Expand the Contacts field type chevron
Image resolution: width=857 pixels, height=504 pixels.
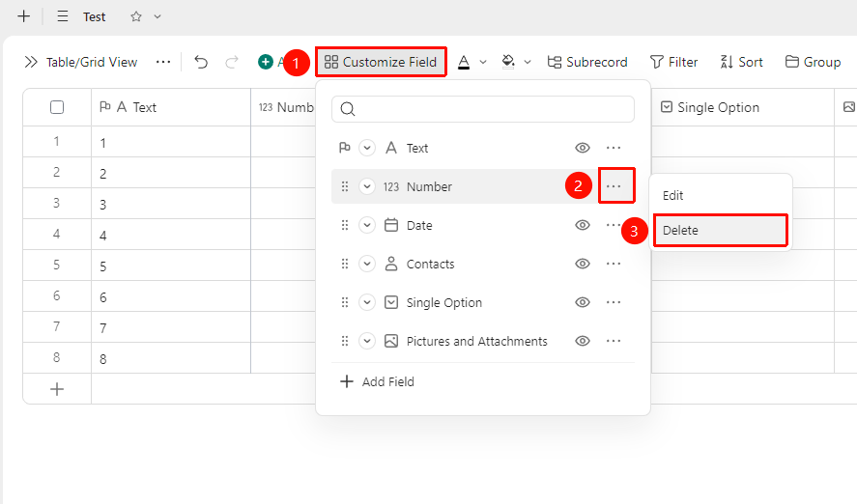(367, 265)
